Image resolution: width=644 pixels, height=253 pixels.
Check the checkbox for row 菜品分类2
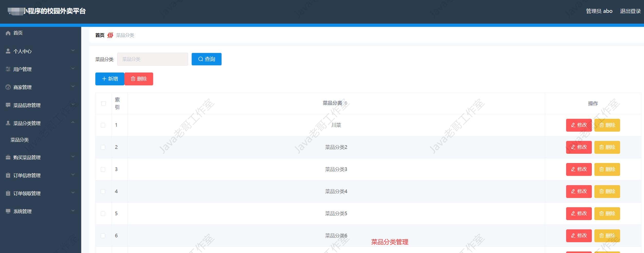point(103,147)
